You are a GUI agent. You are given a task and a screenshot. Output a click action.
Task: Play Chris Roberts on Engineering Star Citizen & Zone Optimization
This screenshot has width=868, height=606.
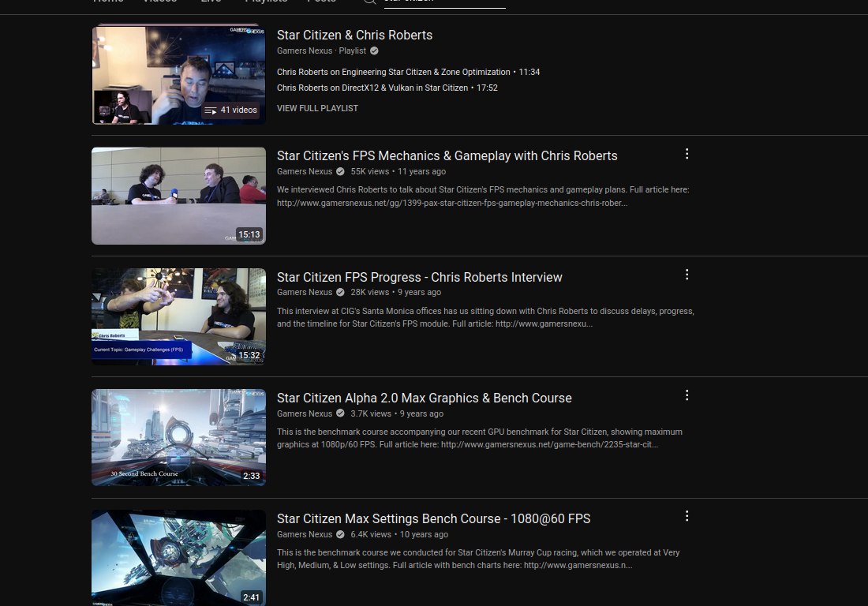pos(408,72)
